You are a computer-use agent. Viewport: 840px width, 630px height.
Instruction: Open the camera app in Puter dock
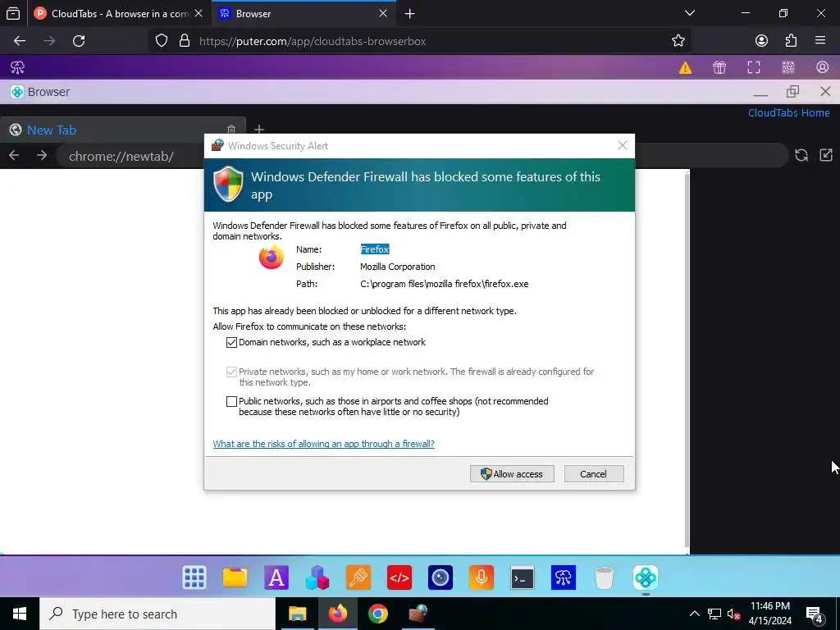tap(441, 577)
